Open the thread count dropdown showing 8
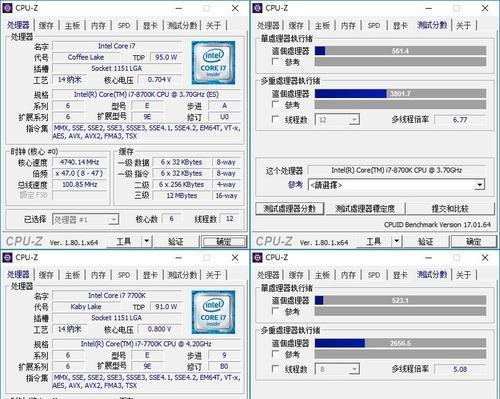Image resolution: width=500 pixels, height=399 pixels. pos(337,369)
